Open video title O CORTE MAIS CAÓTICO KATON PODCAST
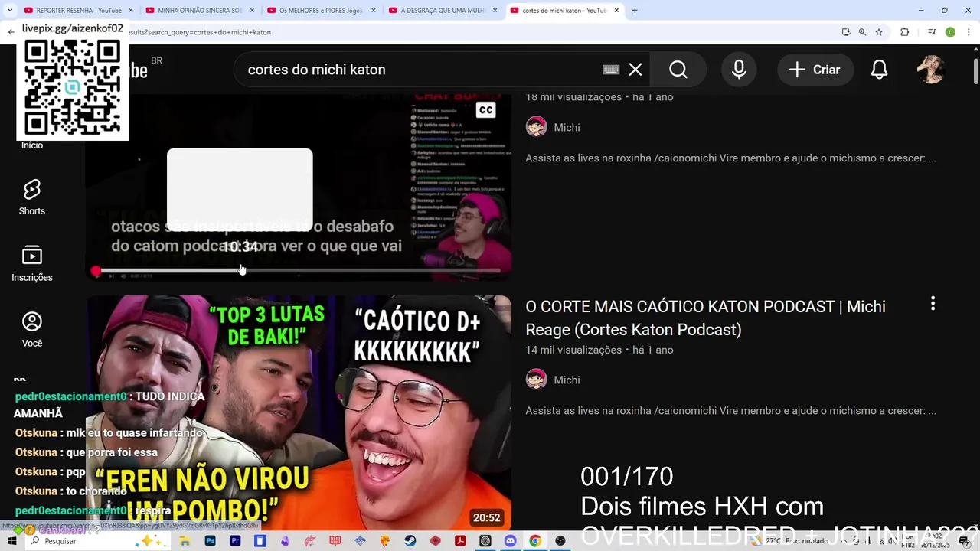The width and height of the screenshot is (980, 551). 705,318
